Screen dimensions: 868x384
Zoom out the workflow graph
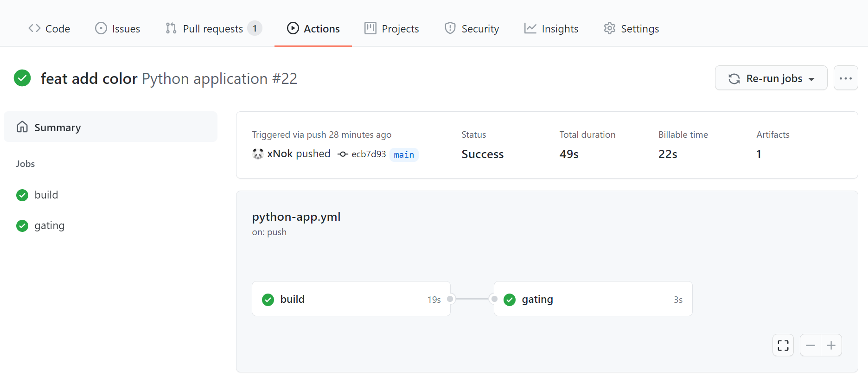pos(811,346)
